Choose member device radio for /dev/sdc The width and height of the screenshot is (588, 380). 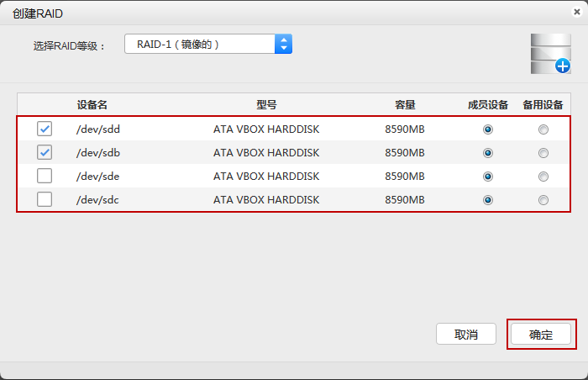(x=488, y=200)
